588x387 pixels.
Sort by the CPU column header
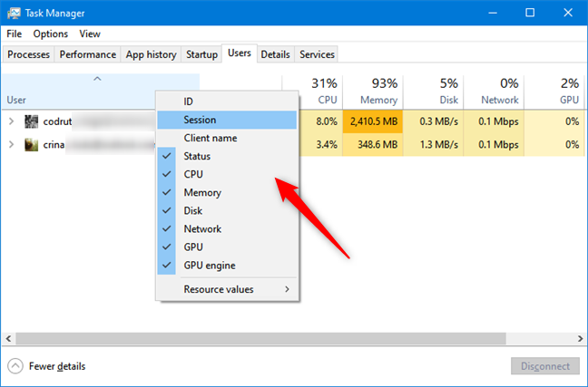coord(312,92)
